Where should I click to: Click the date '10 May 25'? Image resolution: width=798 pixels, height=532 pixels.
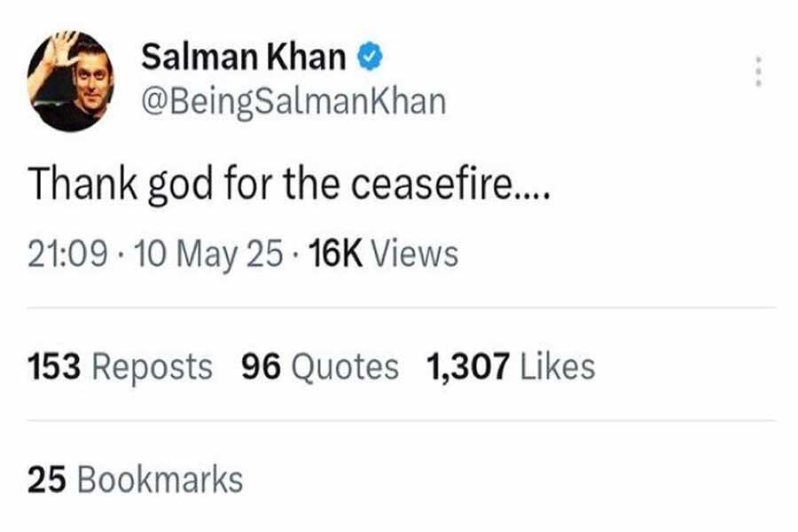(x=210, y=254)
